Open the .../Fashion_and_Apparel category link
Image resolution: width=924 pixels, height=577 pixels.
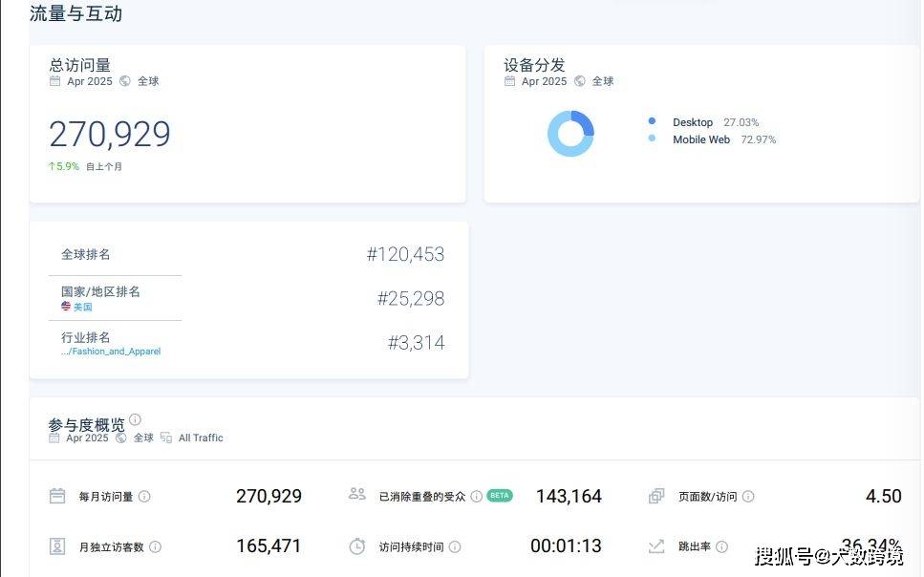click(111, 352)
